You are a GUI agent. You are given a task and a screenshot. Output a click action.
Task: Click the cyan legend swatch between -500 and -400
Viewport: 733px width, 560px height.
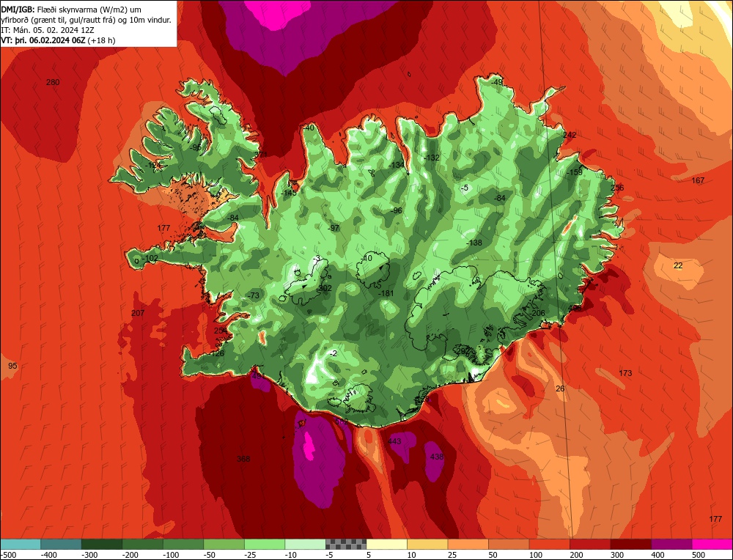click(21, 544)
